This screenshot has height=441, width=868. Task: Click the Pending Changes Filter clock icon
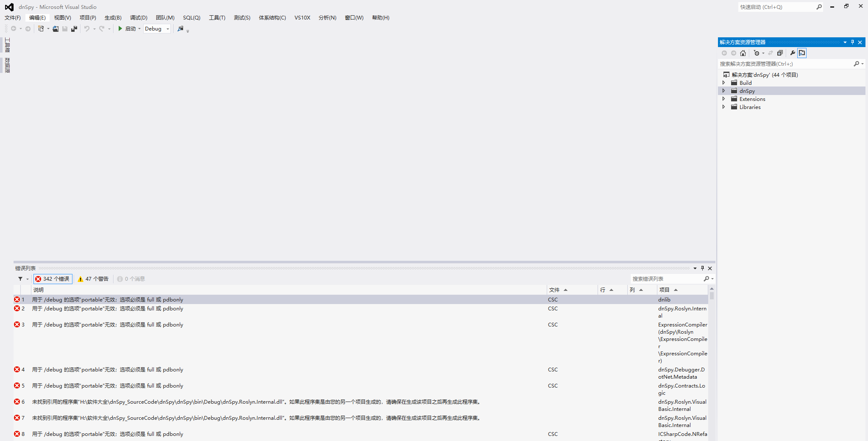757,53
